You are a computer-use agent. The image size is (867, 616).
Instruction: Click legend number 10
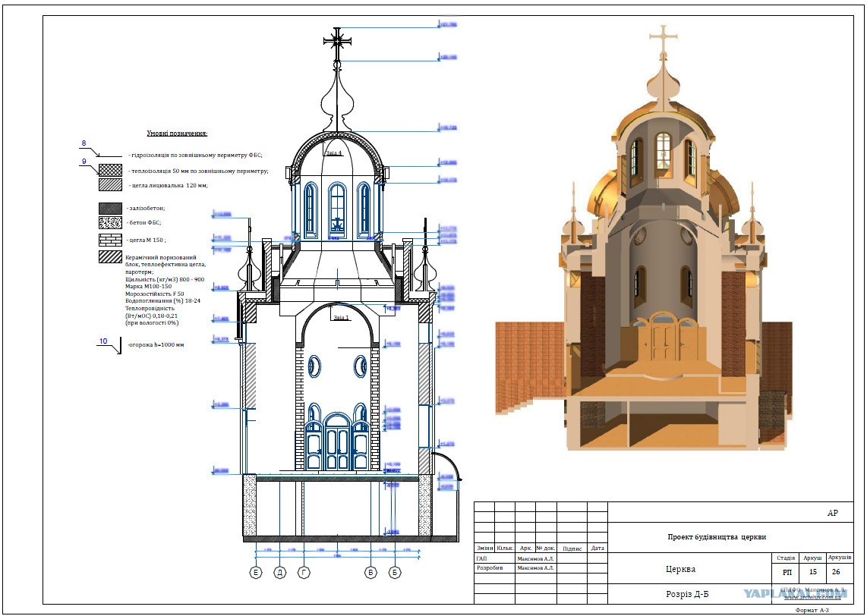[103, 341]
